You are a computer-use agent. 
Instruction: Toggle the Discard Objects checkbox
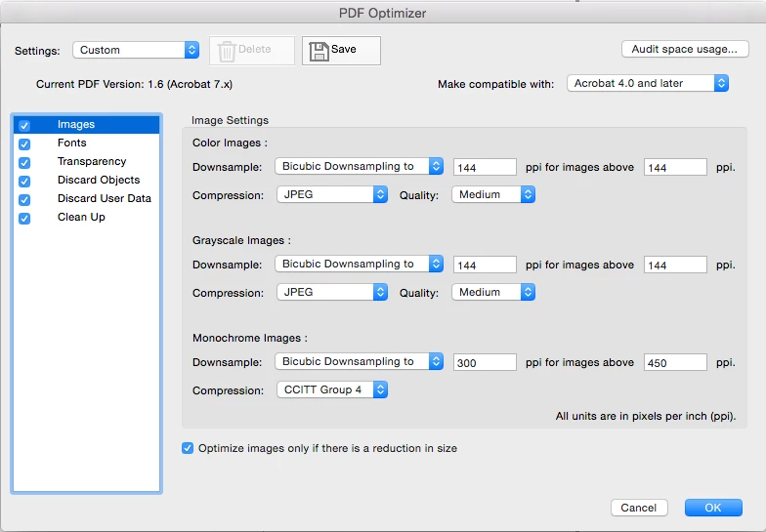click(24, 182)
